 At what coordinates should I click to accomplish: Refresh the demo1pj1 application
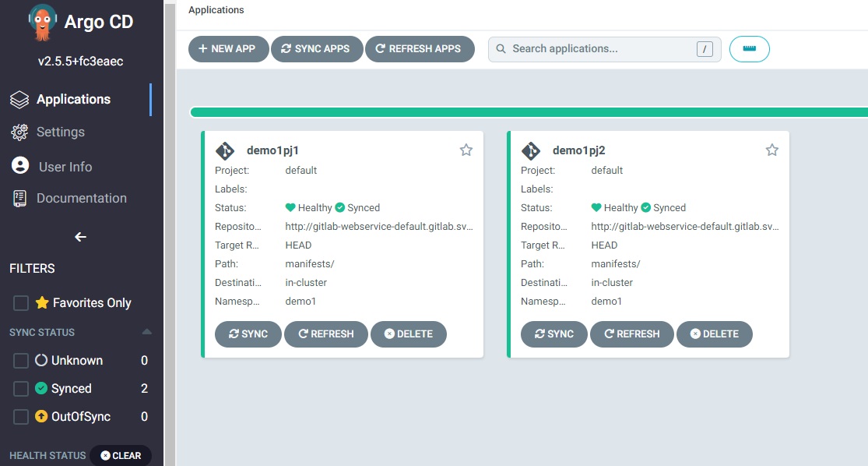coord(326,334)
